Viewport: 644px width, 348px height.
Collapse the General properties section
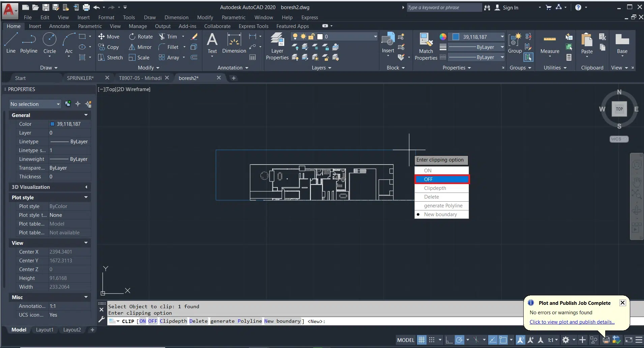pyautogui.click(x=86, y=115)
